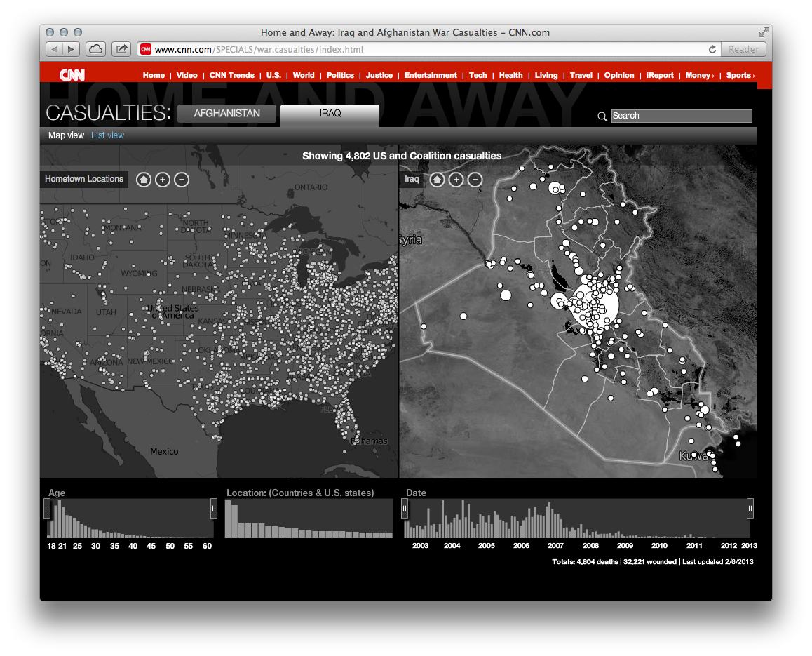
Task: Zoom in on the Hometown Locations map
Action: tap(162, 180)
